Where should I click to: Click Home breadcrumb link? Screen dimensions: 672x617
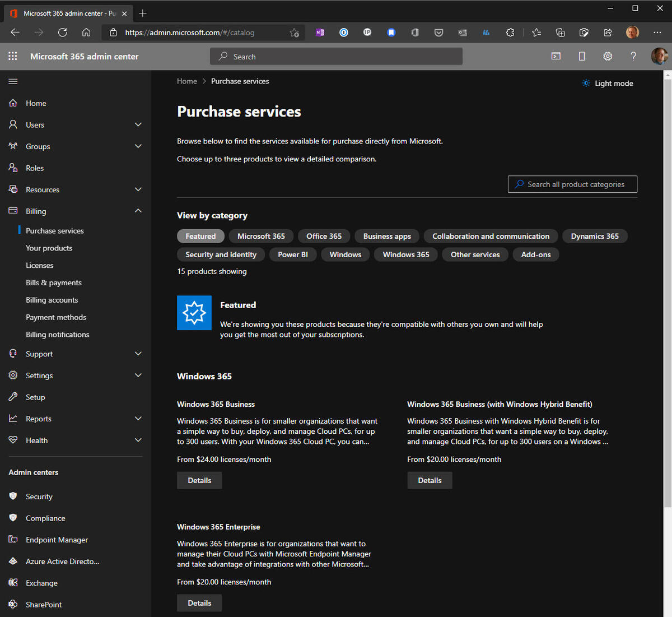point(187,81)
